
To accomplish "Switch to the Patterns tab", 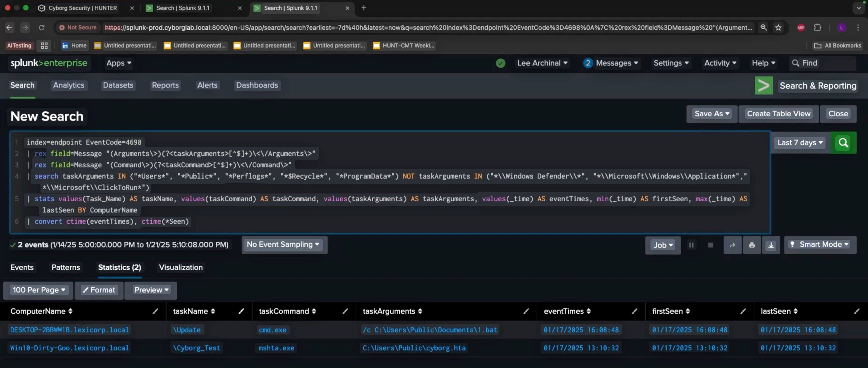I will 66,267.
